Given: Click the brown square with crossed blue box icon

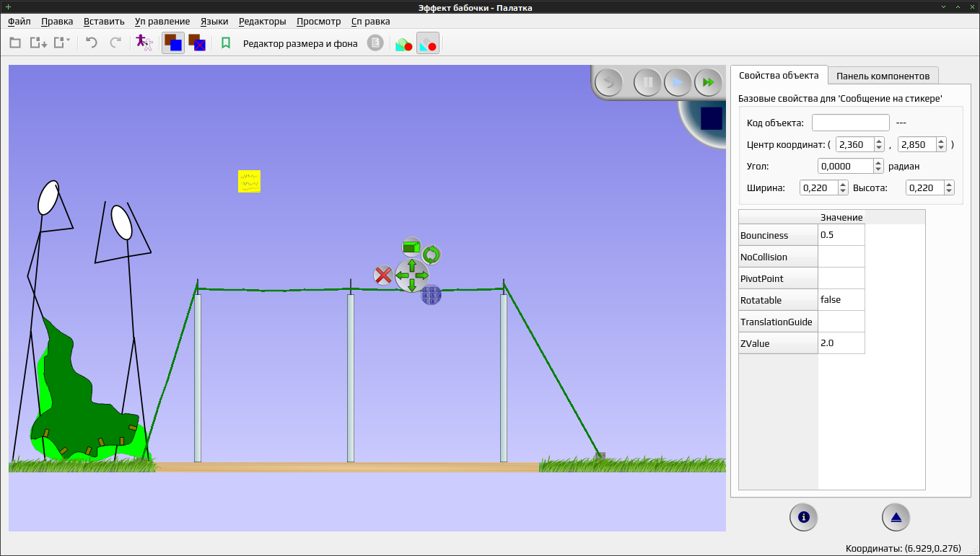Looking at the screenshot, I should click(x=197, y=43).
